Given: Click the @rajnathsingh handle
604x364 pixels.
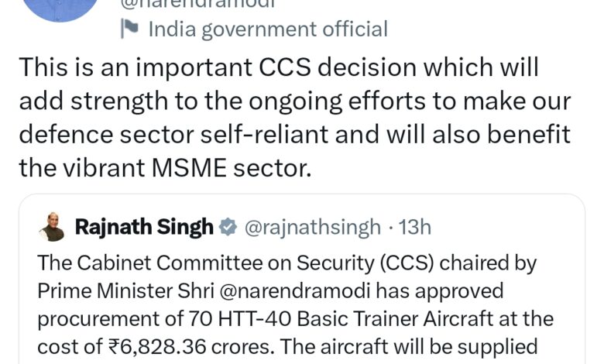Looking at the screenshot, I should point(313,227).
